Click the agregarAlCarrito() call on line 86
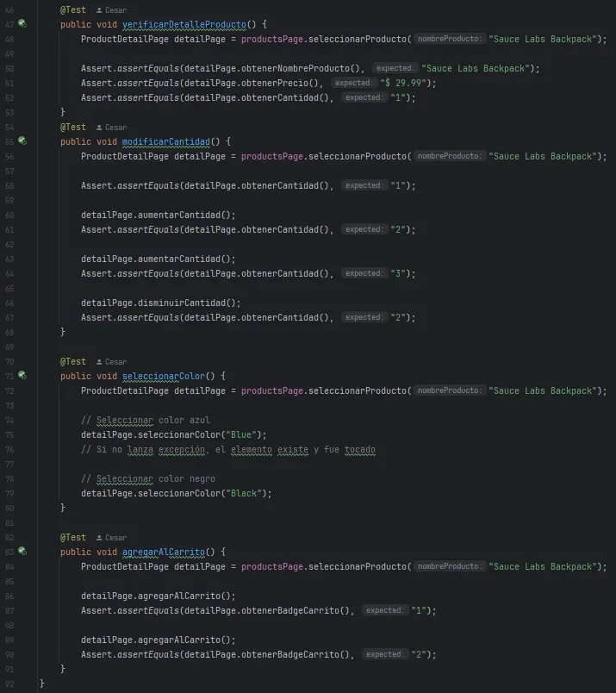 (186, 596)
